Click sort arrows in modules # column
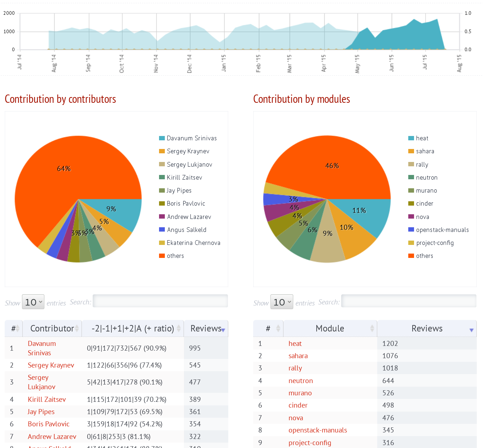This screenshot has width=484, height=448. coord(278,329)
